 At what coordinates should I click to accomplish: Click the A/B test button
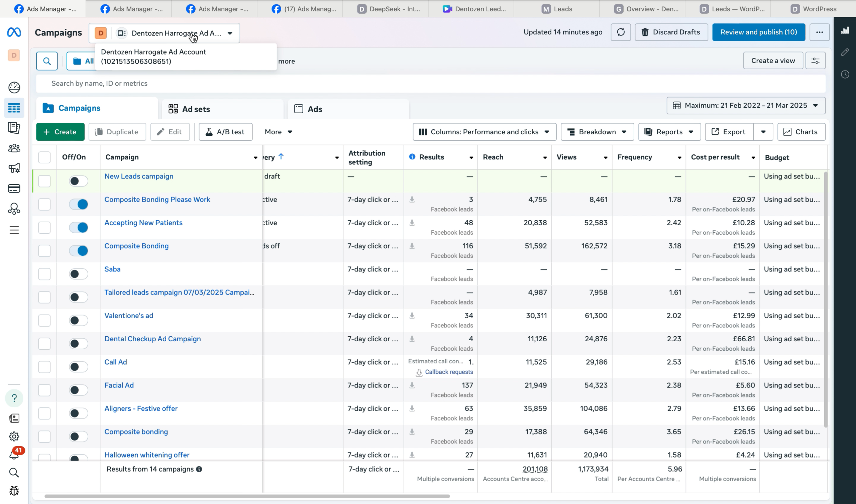tap(226, 132)
